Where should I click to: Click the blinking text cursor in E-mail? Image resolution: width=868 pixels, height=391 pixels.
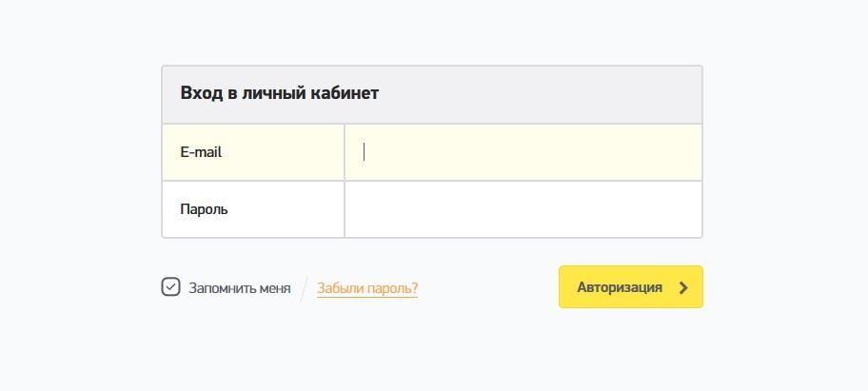[x=365, y=152]
